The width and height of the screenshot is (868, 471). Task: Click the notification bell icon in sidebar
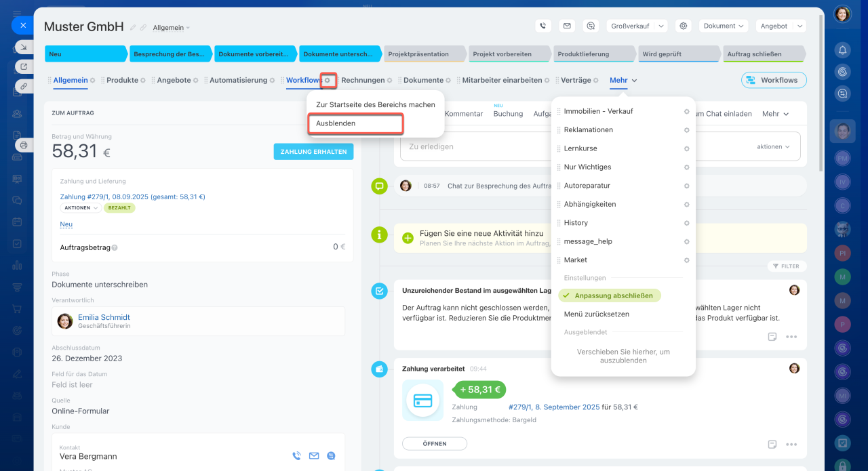tap(842, 50)
